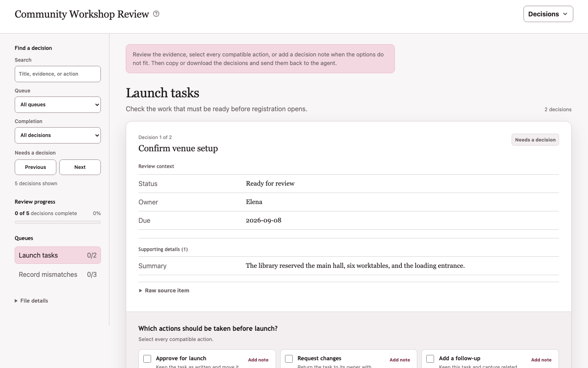Click the due date 2026-09-08

pos(263,220)
